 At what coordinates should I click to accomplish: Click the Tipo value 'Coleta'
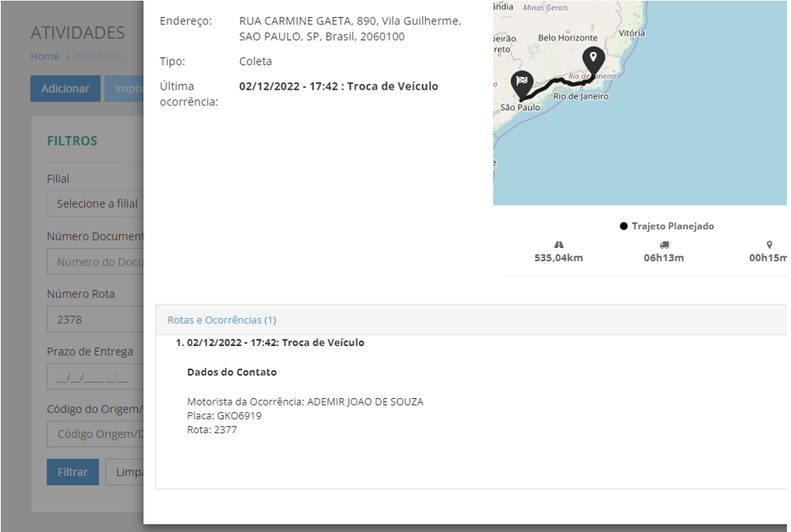[256, 61]
